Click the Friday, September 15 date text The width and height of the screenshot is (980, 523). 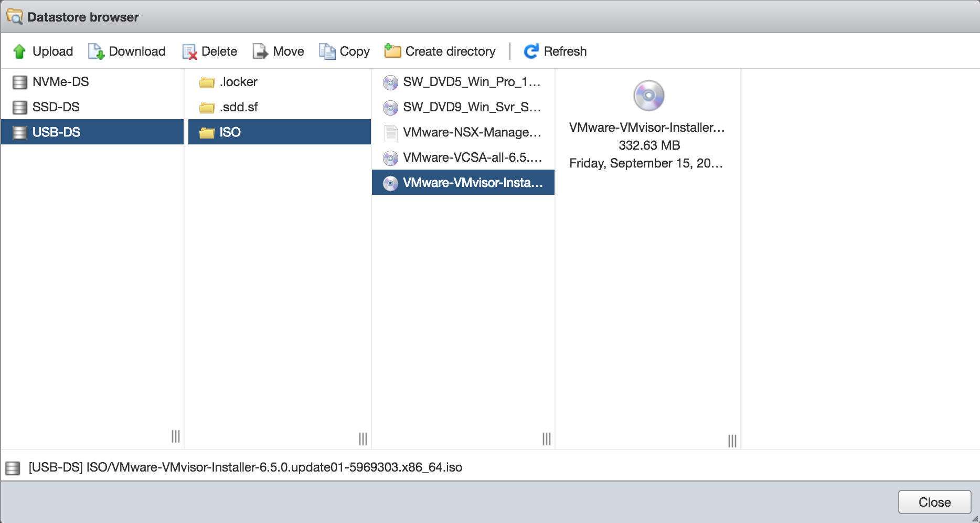646,163
